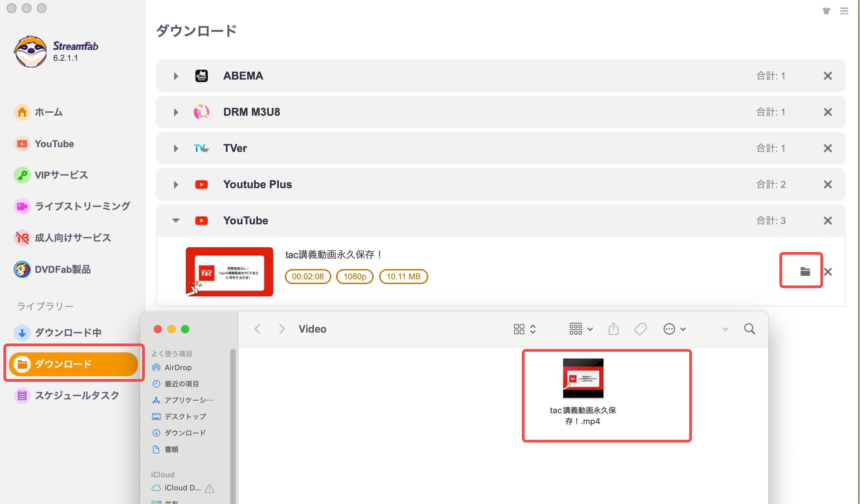This screenshot has width=860, height=504.
Task: Open Finder group-by dropdown
Action: (x=581, y=329)
